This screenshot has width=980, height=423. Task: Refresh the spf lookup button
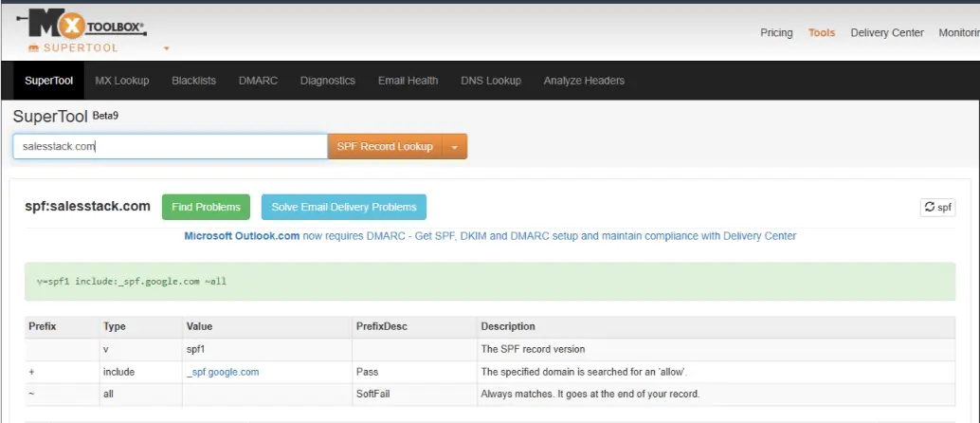(x=937, y=207)
